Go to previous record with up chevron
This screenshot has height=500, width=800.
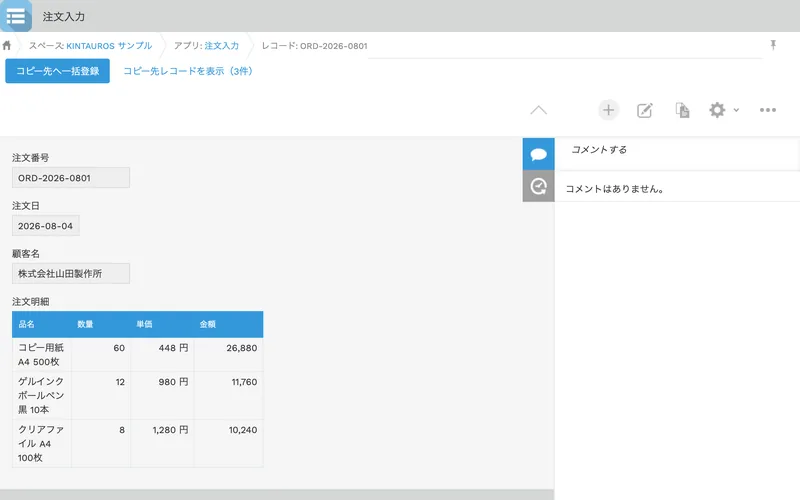coord(538,110)
